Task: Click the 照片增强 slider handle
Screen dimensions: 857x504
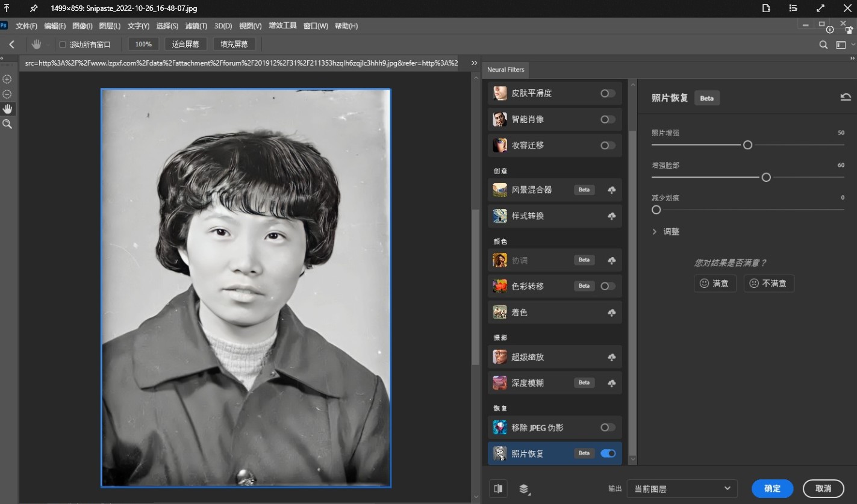Action: click(747, 145)
